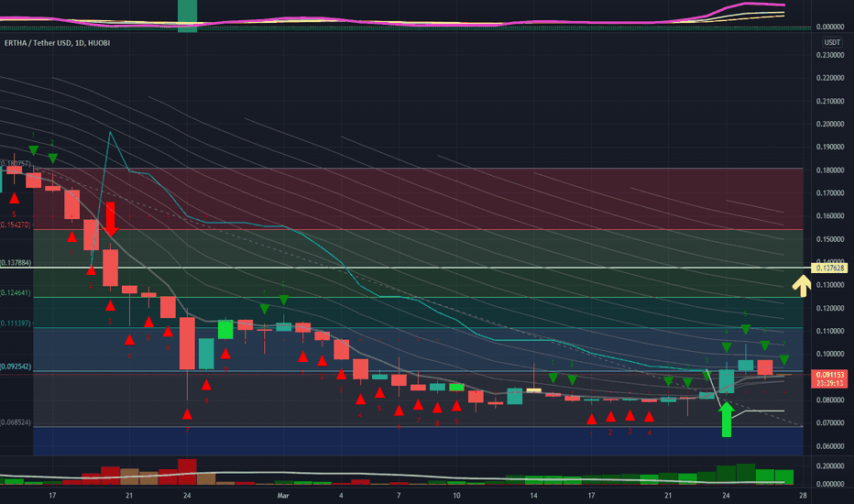
Task: Click the 0.060000 price axis value
Action: [x=830, y=446]
